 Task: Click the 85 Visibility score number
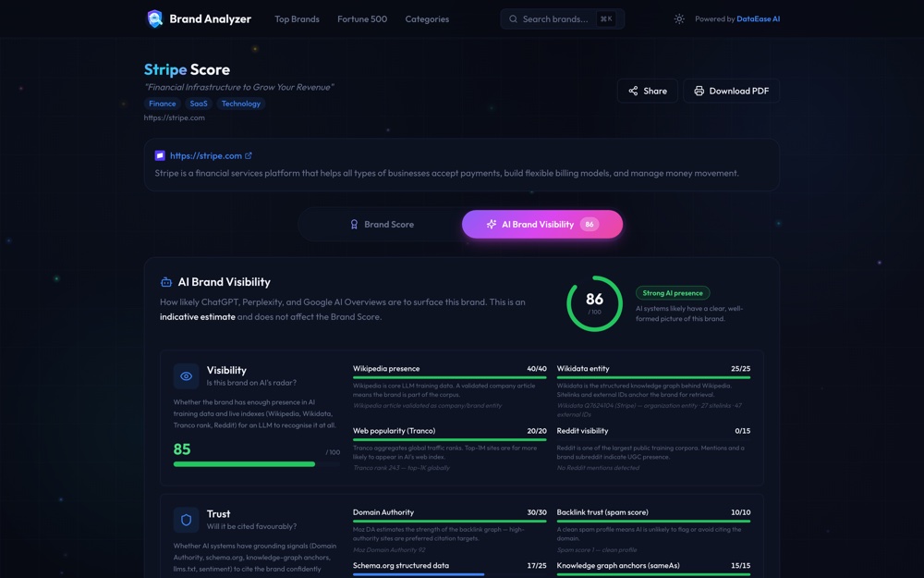tap(182, 449)
